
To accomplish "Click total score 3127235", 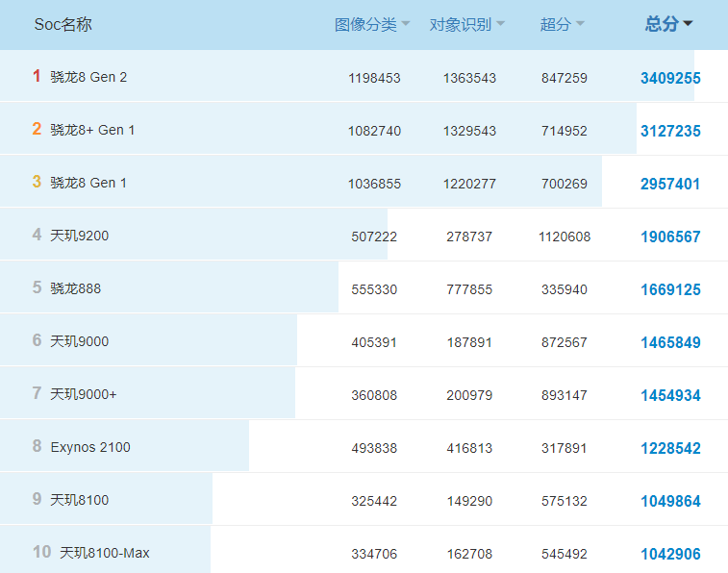I will click(670, 131).
